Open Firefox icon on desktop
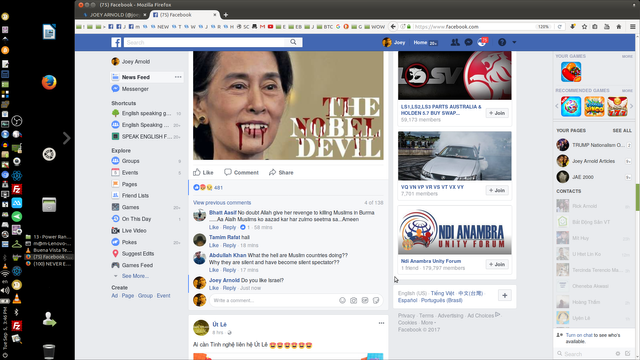 (49, 82)
